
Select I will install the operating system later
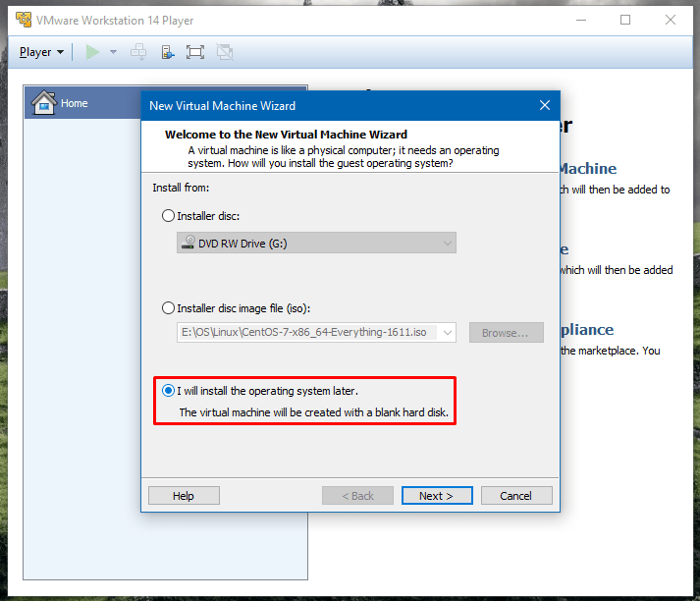[x=168, y=391]
